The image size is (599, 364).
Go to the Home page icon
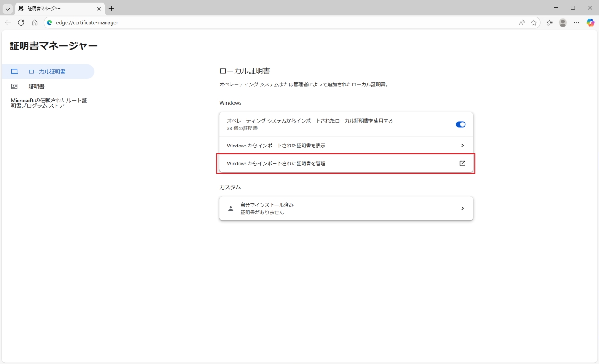coord(34,22)
